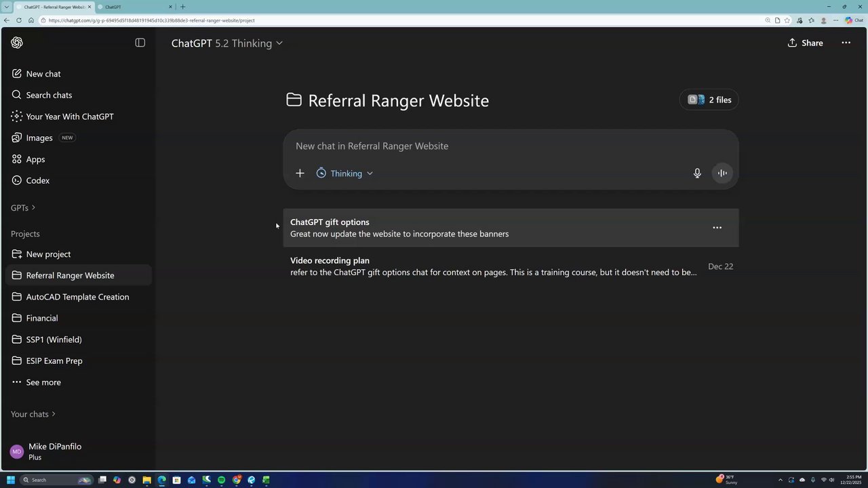The image size is (868, 488).
Task: Open the page reader icon in address bar
Action: pyautogui.click(x=777, y=20)
